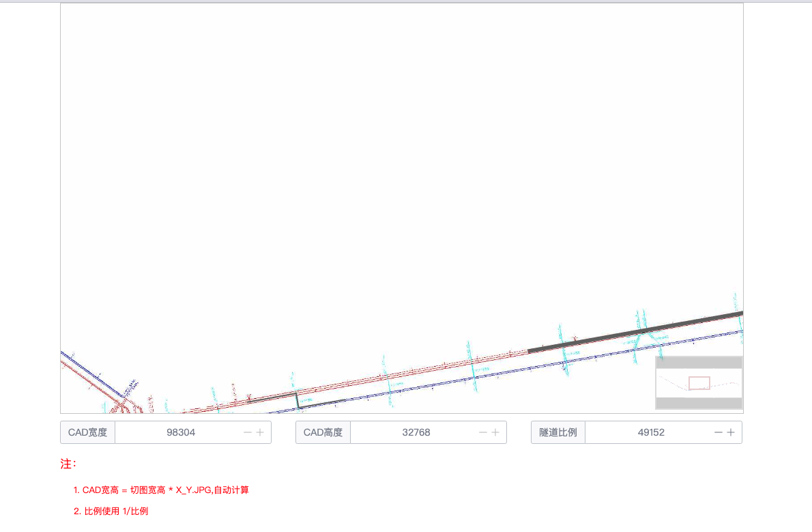Click the note "比例使用 1/比例"
The image size is (812, 532).
click(x=111, y=511)
